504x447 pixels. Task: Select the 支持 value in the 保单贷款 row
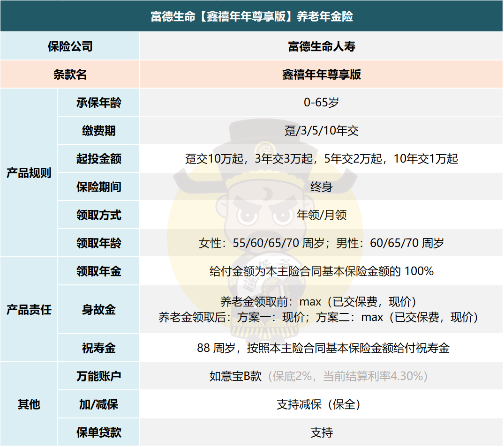pos(322,432)
